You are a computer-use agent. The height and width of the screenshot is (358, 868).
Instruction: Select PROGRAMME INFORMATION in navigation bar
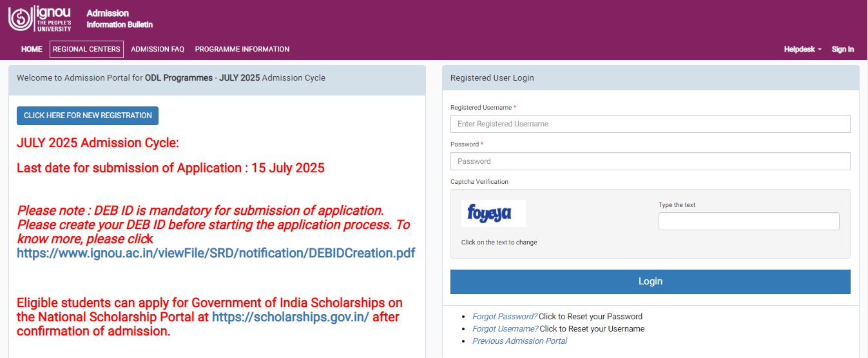242,49
